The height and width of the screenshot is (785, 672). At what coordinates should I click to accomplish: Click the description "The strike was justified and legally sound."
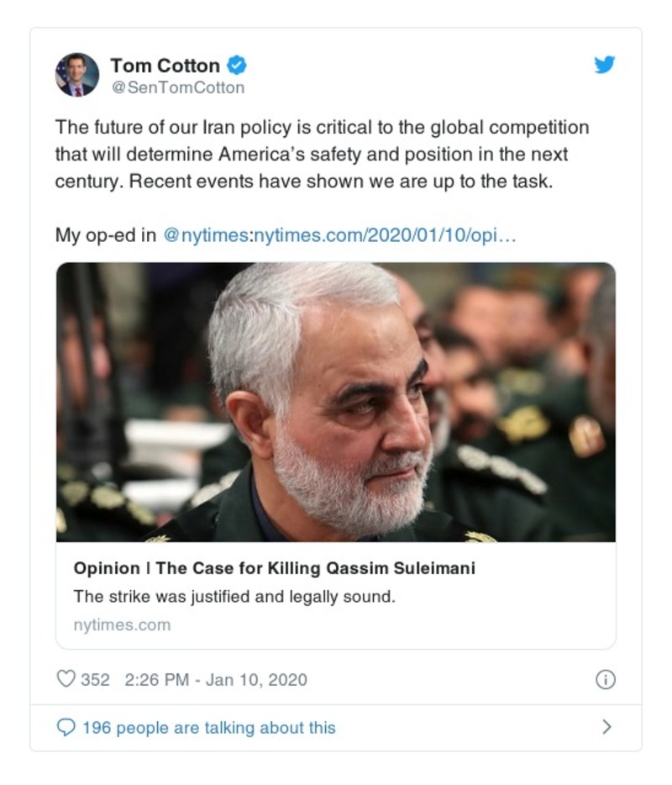coord(234,597)
